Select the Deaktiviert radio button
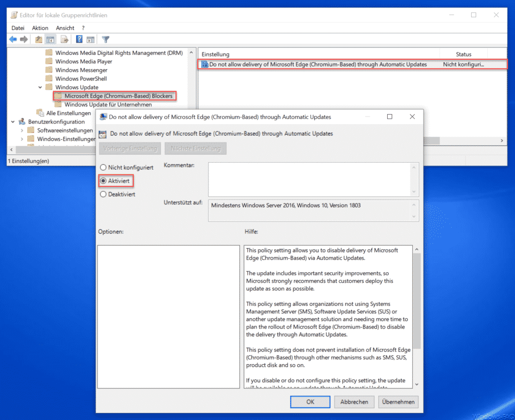The height and width of the screenshot is (420, 515). pos(103,194)
